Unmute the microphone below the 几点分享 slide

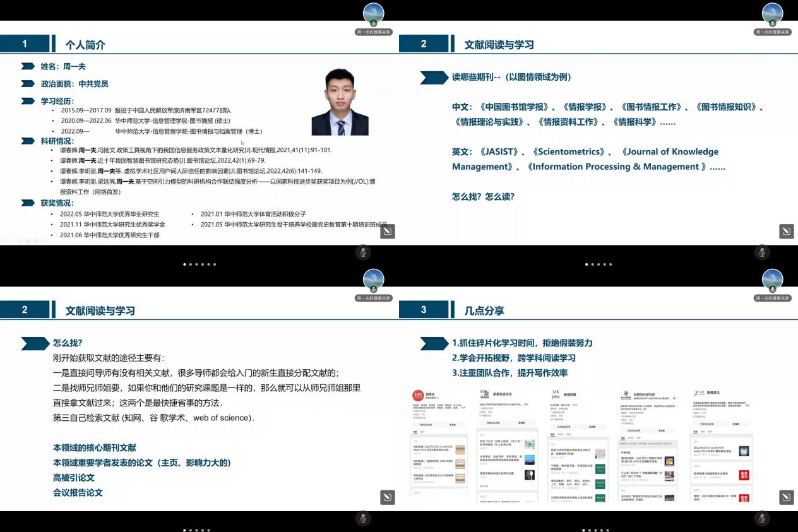point(762,518)
